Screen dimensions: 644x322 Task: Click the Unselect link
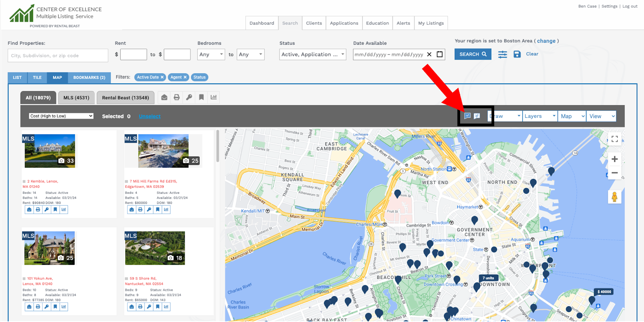click(x=150, y=116)
